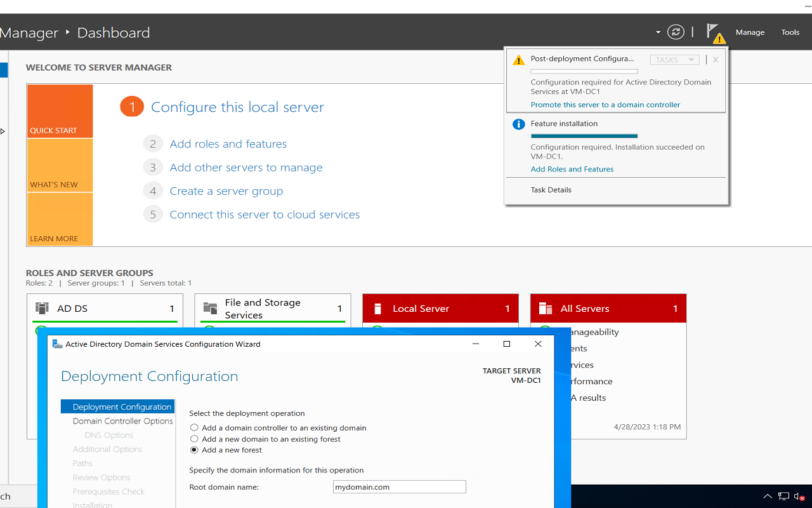Click 'Create a server group' link
Image resolution: width=812 pixels, height=508 pixels.
226,191
